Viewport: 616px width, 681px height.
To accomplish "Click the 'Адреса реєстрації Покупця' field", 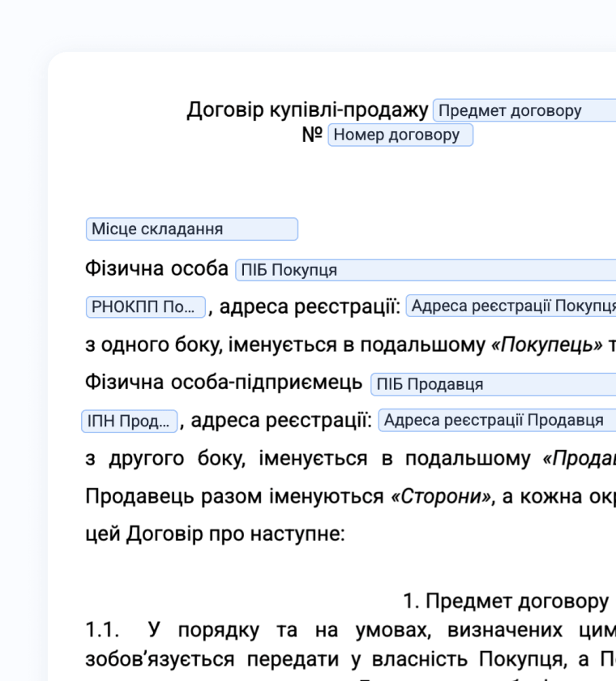I will (511, 306).
